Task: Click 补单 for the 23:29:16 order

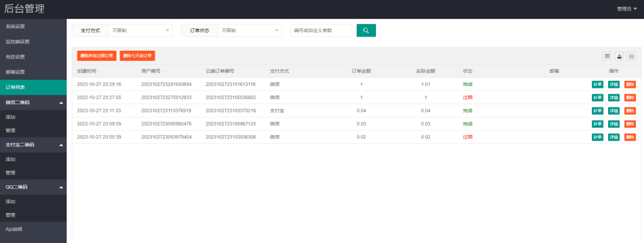Action: tap(597, 84)
